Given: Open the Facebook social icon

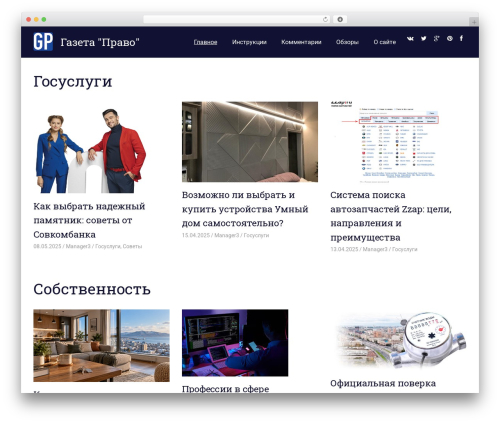Looking at the screenshot, I should pos(461,38).
